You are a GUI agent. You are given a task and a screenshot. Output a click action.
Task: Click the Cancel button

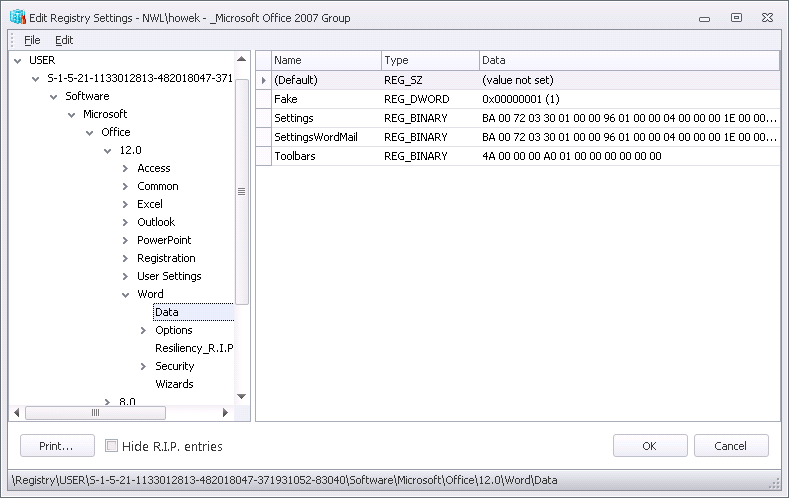731,446
